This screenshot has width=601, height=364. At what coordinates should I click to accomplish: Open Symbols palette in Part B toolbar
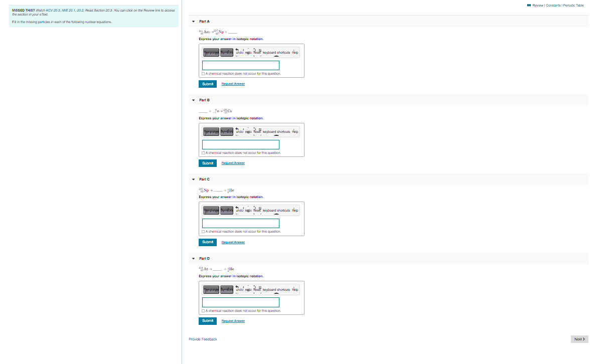(x=227, y=132)
